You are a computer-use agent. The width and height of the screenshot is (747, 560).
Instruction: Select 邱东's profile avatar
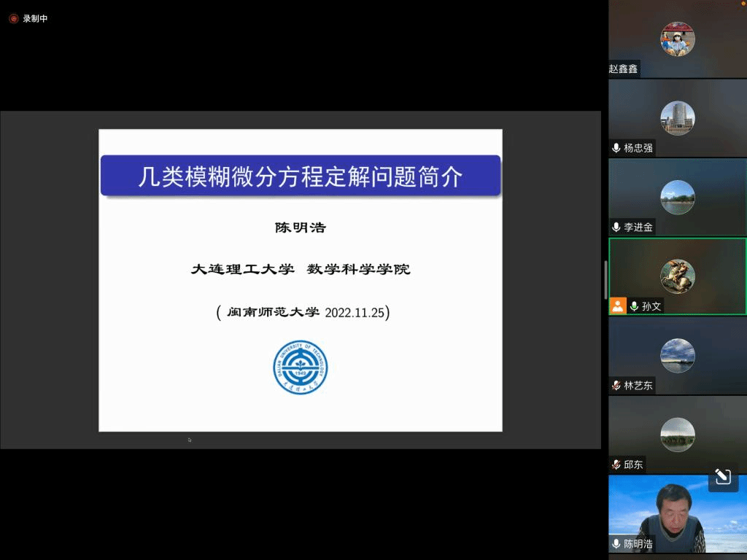click(x=677, y=435)
